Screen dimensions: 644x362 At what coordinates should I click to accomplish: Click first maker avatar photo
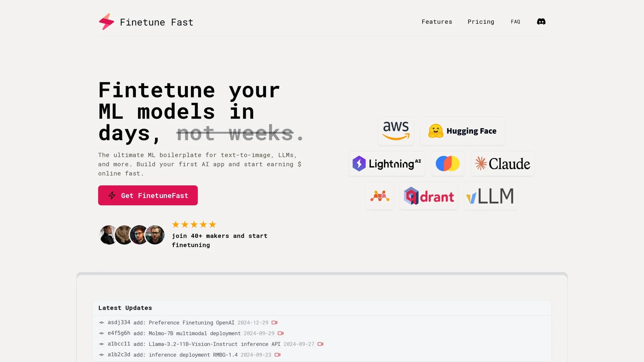(x=108, y=235)
